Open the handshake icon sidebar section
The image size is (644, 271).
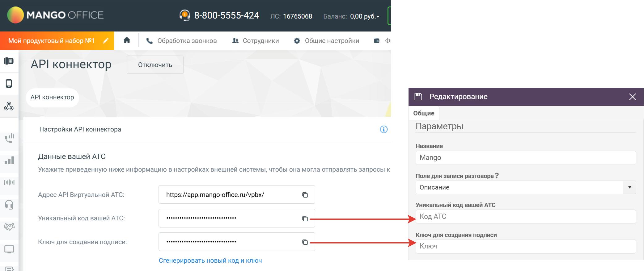tap(9, 227)
